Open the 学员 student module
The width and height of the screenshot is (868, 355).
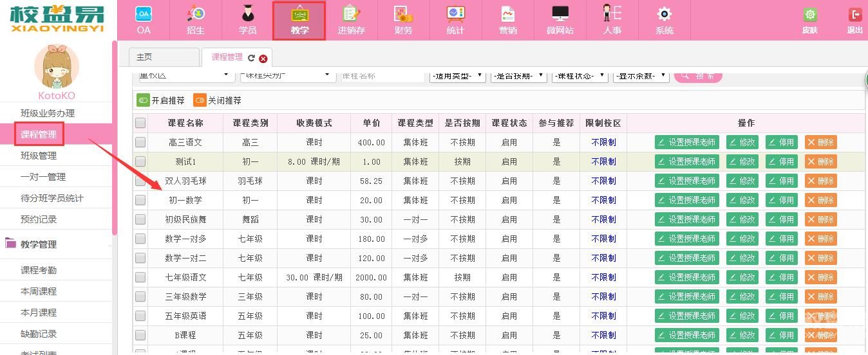(247, 20)
